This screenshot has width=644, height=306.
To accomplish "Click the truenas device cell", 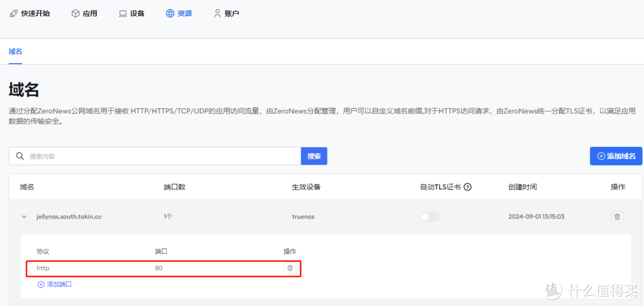I will (x=303, y=217).
